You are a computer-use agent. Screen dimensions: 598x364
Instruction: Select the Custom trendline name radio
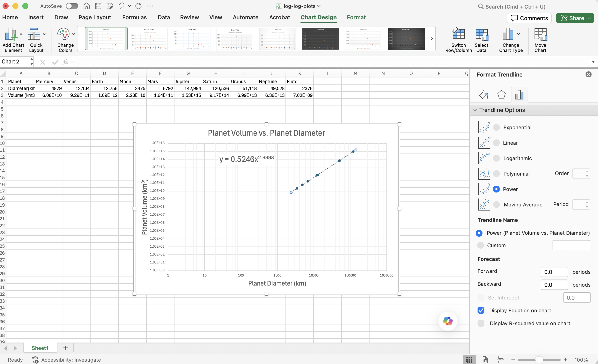480,245
